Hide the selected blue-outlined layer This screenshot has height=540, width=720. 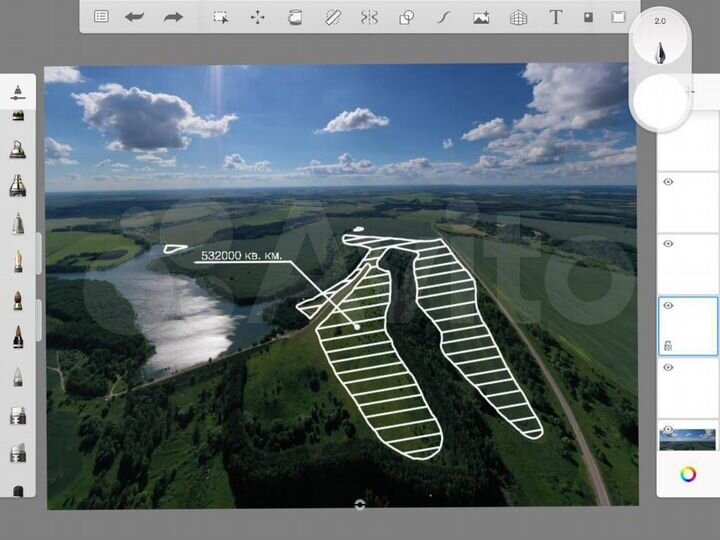click(x=669, y=305)
